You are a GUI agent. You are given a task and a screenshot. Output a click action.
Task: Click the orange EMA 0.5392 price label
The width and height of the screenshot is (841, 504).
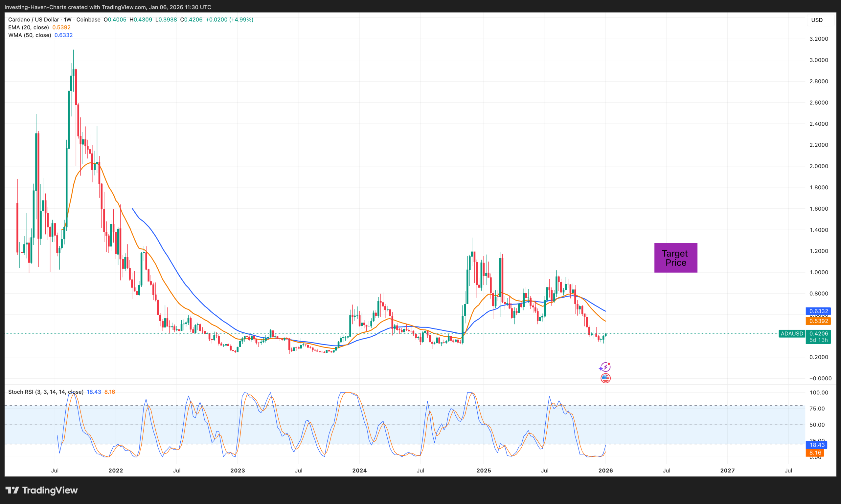pos(818,321)
